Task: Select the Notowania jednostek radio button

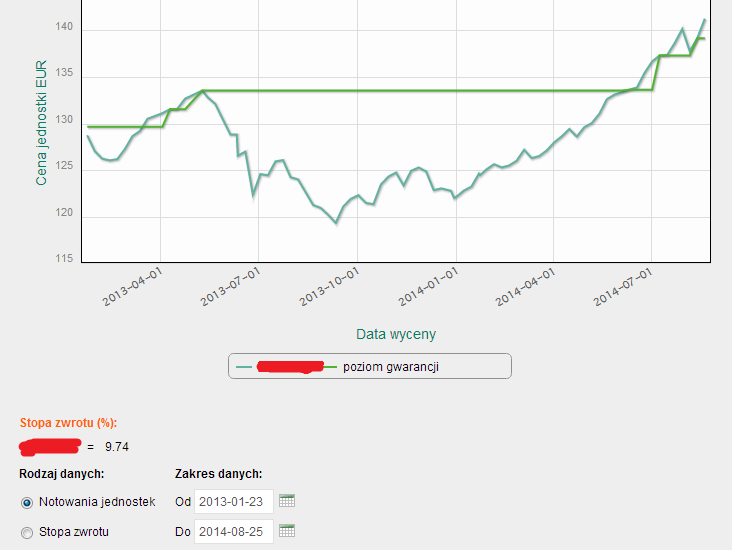Action: [x=27, y=502]
